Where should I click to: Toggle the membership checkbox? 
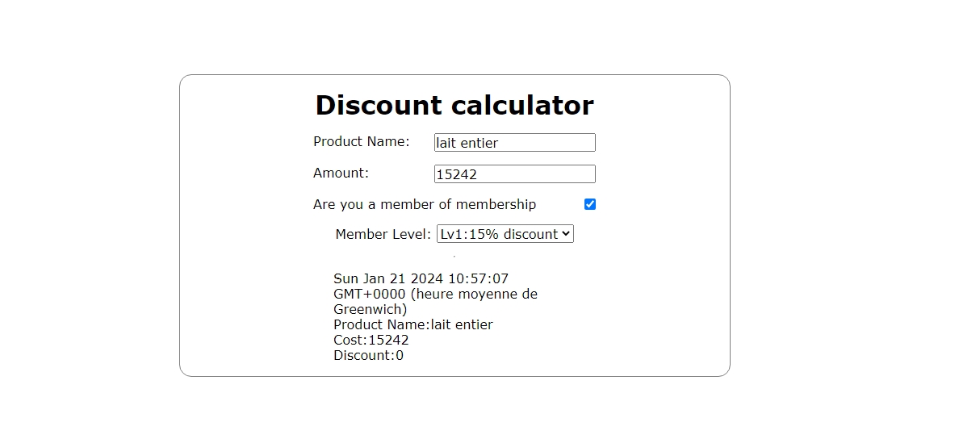tap(590, 204)
